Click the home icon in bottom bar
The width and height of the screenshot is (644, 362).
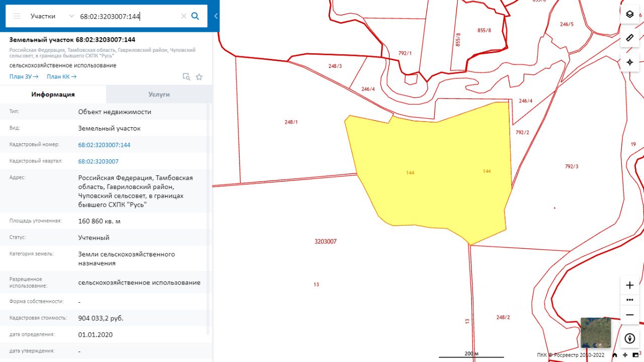coord(614,354)
